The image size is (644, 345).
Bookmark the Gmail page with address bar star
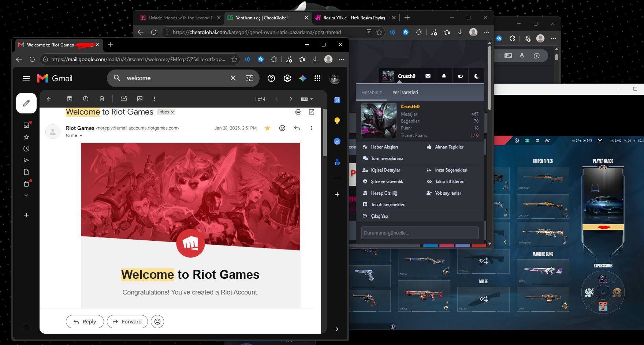tap(234, 59)
